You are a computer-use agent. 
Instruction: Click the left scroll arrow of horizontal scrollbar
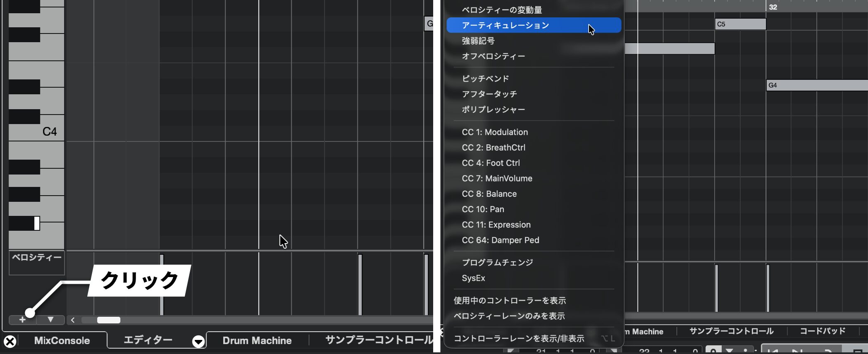[73, 320]
